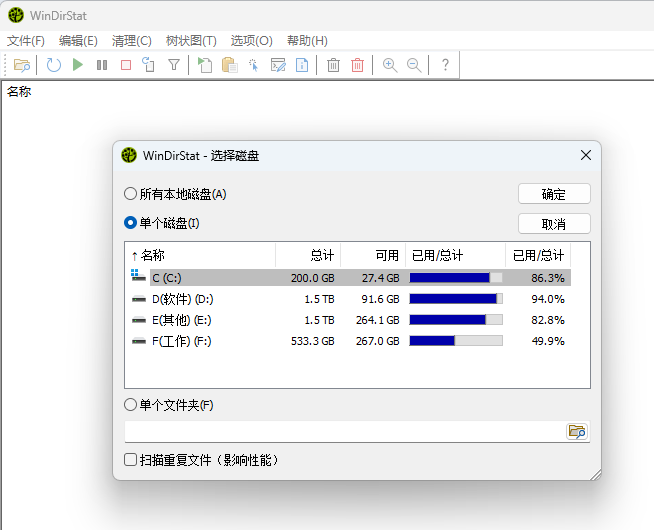Click the properties document info icon
Viewport: 654px width, 530px height.
point(302,65)
